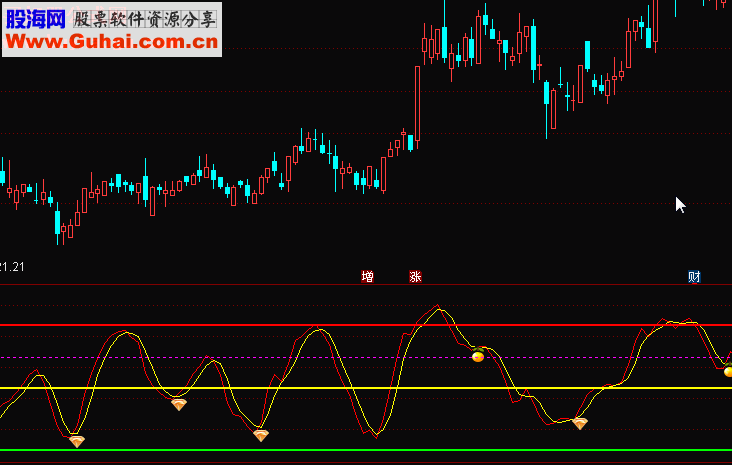The image size is (732, 465).
Task: Click the "21.21" price value label
Action: [12, 267]
